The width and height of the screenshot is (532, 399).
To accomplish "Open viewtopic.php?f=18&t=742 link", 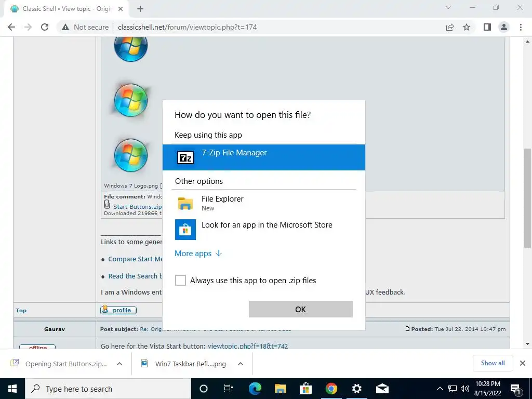I will (248, 346).
